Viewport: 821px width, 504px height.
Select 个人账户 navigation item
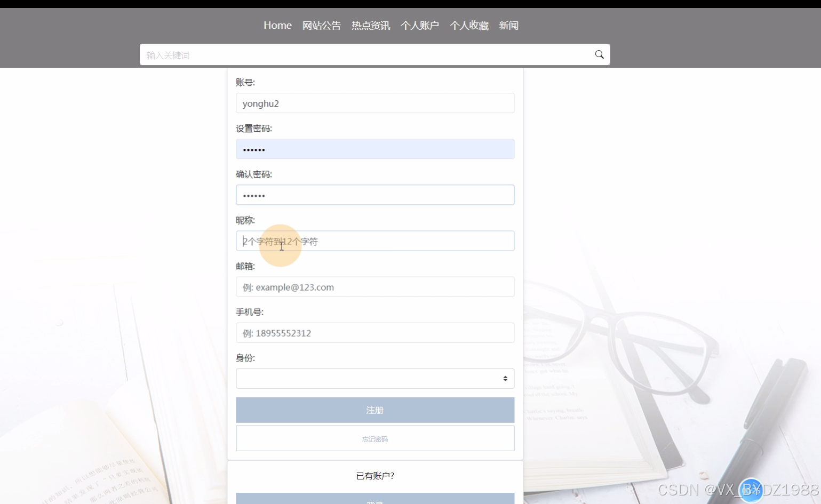[x=420, y=25]
